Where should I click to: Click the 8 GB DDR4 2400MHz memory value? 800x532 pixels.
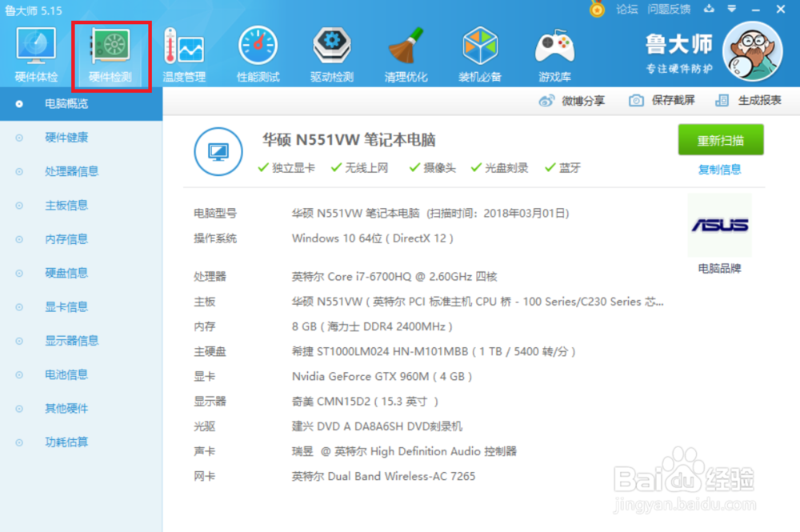372,326
